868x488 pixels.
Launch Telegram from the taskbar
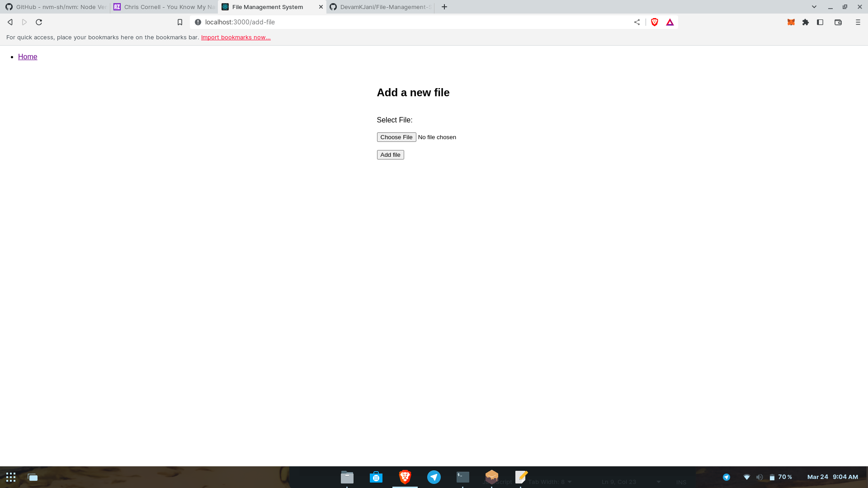434,477
